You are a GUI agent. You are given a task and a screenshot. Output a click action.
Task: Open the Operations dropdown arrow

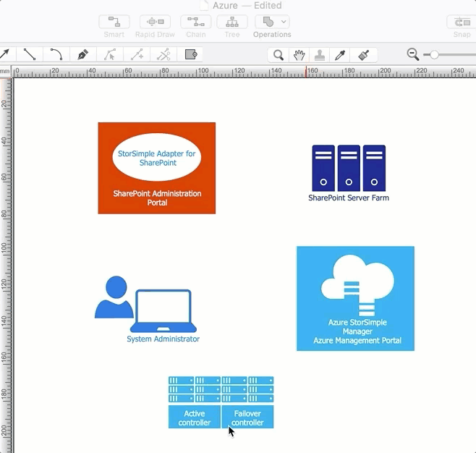pyautogui.click(x=284, y=22)
